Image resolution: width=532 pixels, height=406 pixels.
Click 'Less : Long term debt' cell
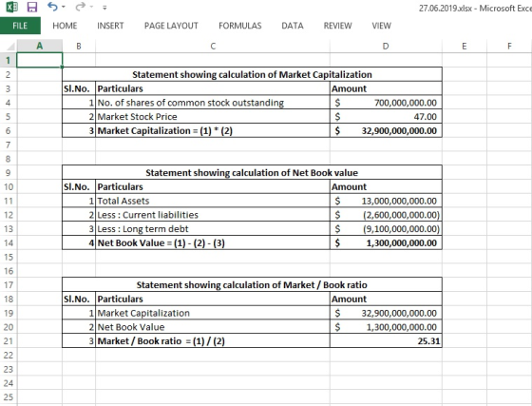point(213,229)
